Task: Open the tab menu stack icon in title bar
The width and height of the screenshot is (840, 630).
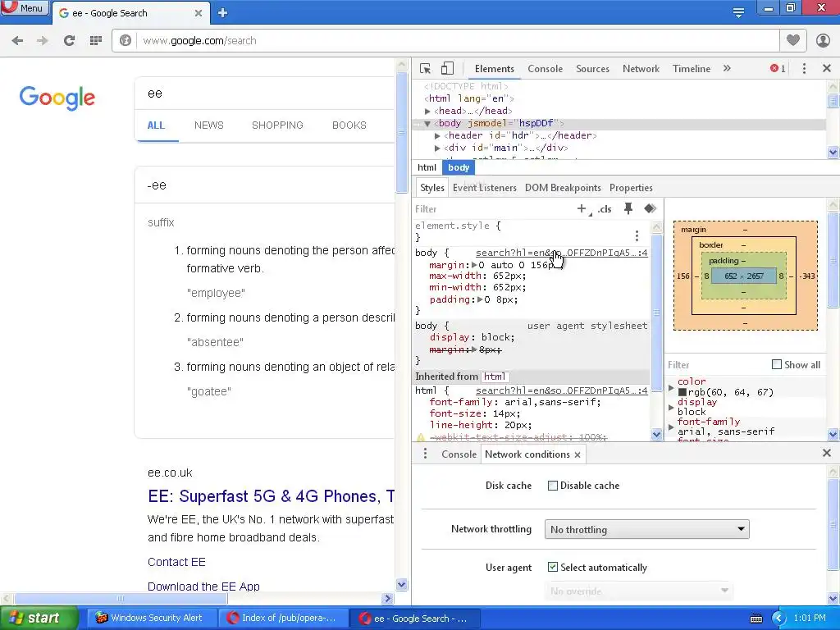Action: click(x=738, y=13)
